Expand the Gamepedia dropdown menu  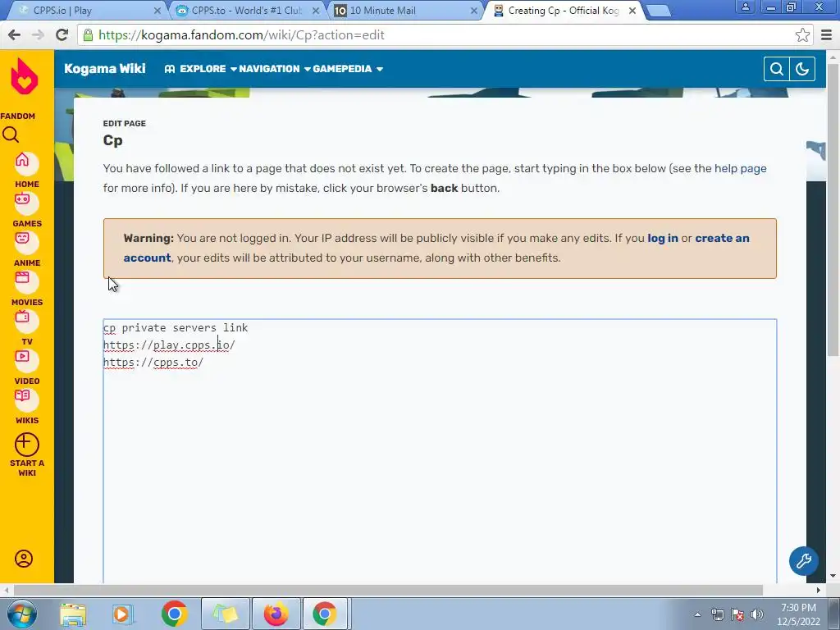tap(348, 69)
